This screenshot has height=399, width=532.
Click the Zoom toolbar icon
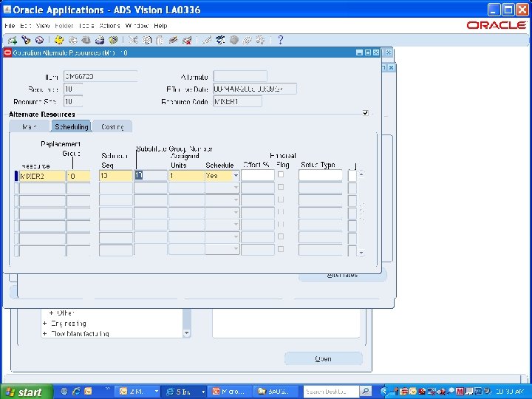pos(220,41)
